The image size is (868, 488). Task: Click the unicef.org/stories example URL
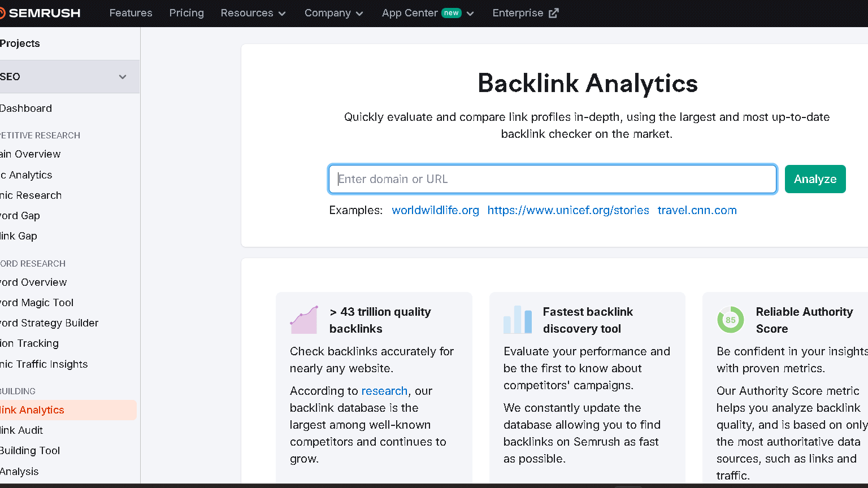[568, 210]
